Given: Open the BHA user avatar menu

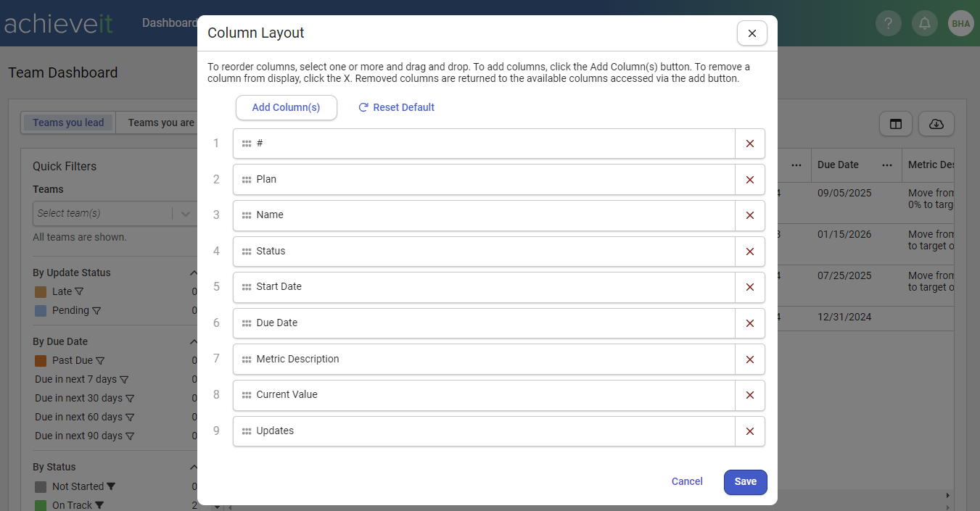Looking at the screenshot, I should pyautogui.click(x=961, y=23).
